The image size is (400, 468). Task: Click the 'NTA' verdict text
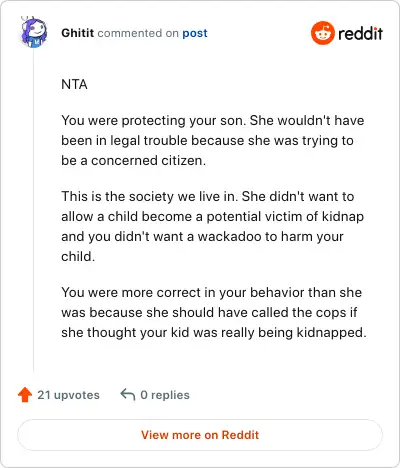74,84
